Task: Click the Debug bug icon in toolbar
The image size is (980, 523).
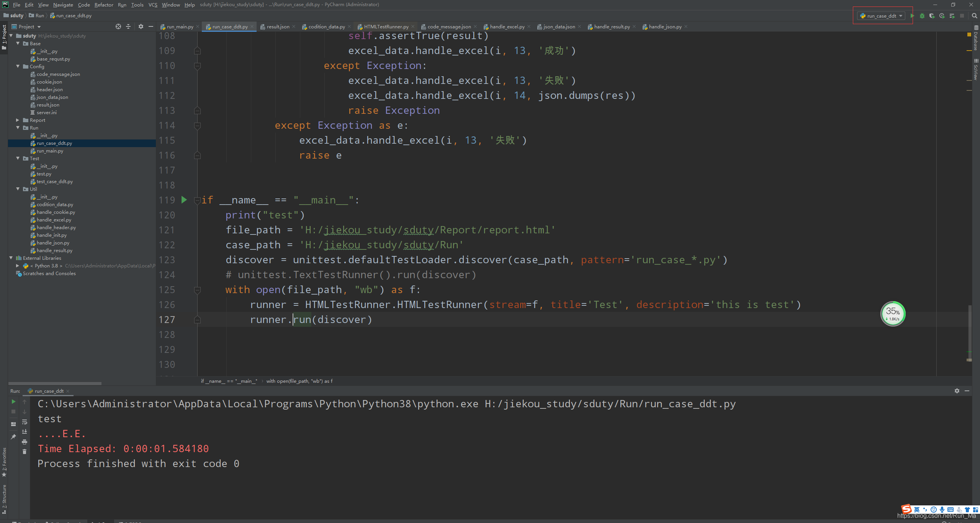Action: coord(922,16)
